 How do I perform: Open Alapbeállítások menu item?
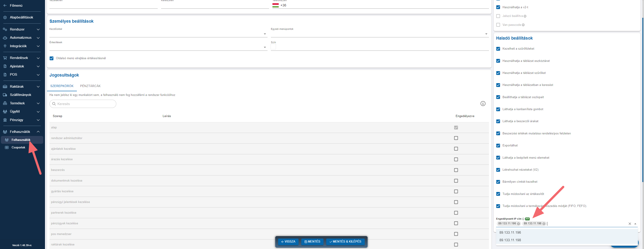click(x=22, y=18)
